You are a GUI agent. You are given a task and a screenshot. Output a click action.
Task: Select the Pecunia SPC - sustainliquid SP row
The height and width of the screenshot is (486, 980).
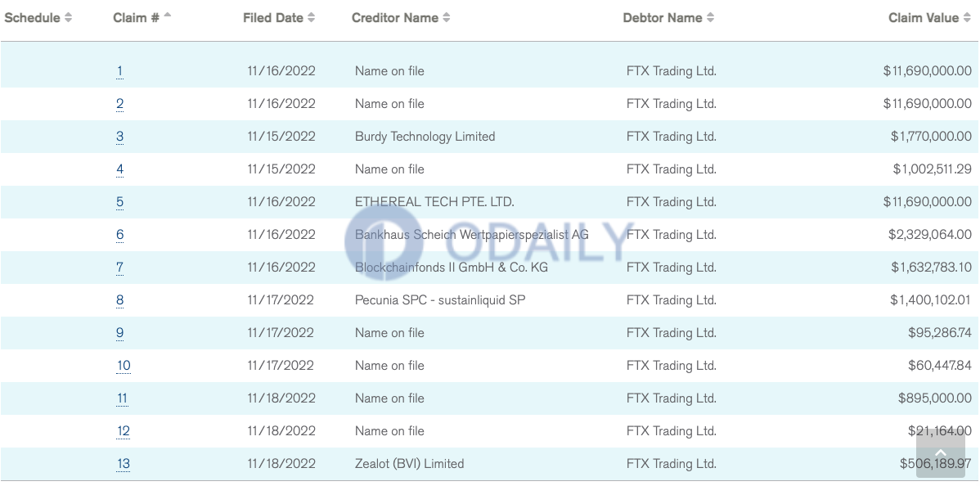(490, 300)
